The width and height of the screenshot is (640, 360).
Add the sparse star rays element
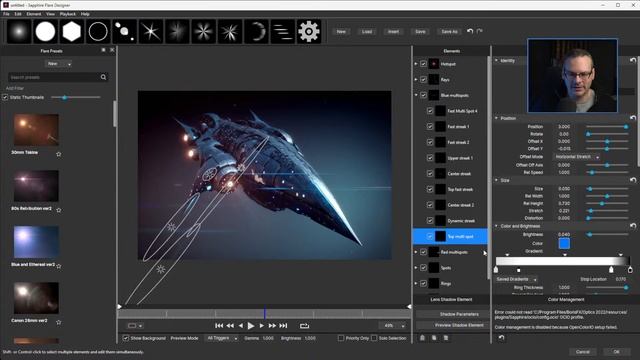point(151,31)
